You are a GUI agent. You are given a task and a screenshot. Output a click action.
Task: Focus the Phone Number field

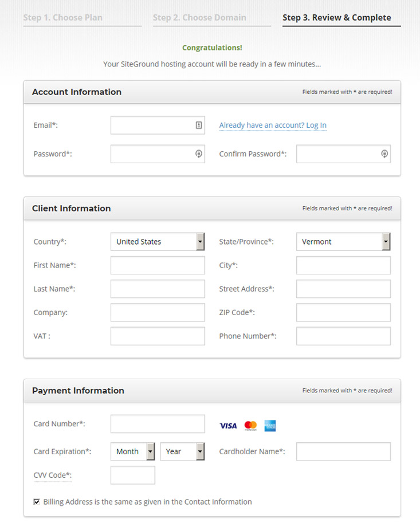(x=343, y=336)
